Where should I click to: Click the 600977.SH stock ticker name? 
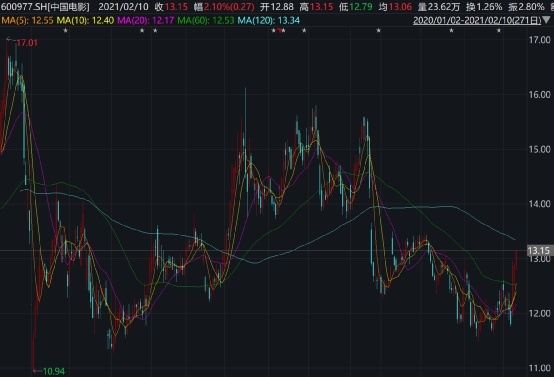pos(45,7)
